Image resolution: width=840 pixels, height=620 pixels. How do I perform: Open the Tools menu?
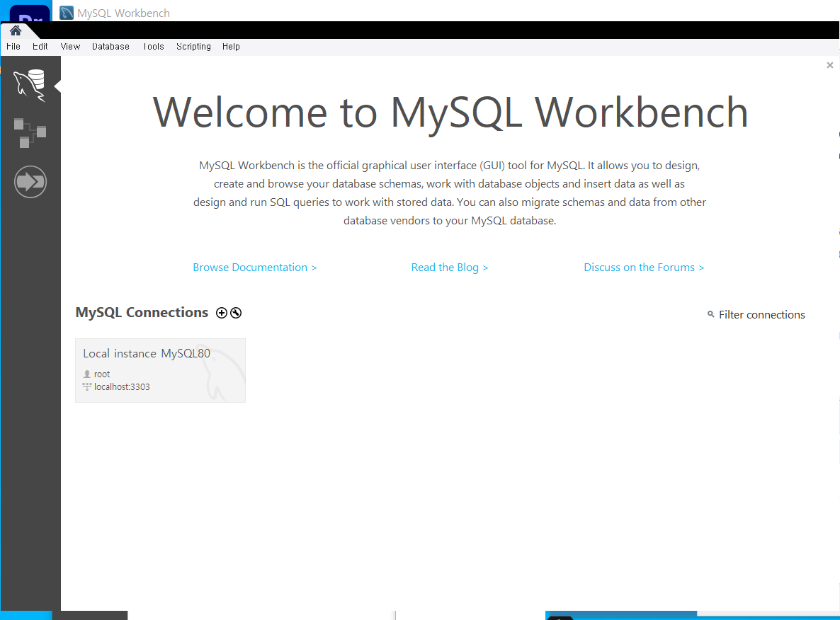tap(153, 47)
